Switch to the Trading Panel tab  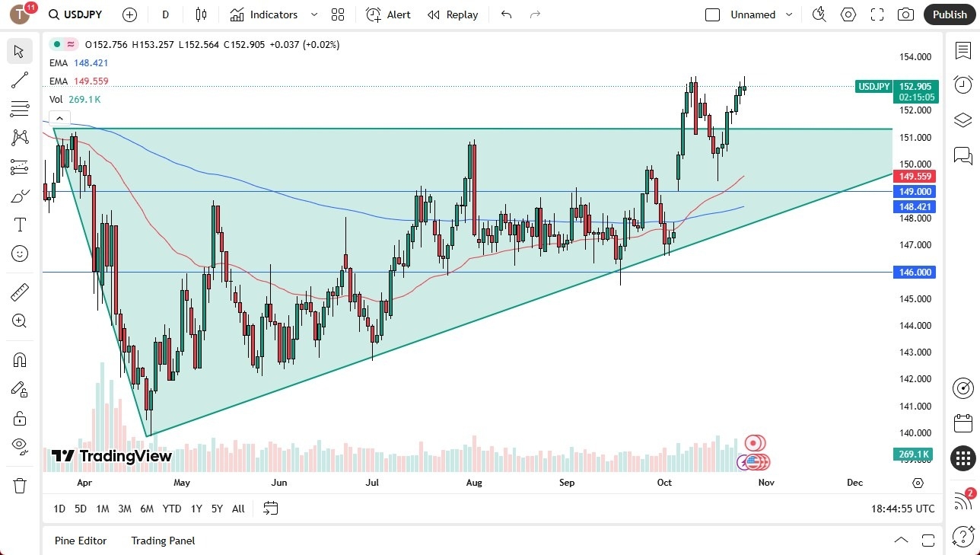click(x=162, y=541)
